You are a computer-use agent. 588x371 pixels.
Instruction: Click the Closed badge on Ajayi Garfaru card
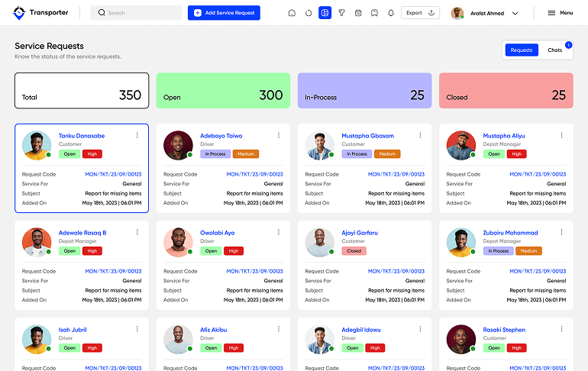354,251
